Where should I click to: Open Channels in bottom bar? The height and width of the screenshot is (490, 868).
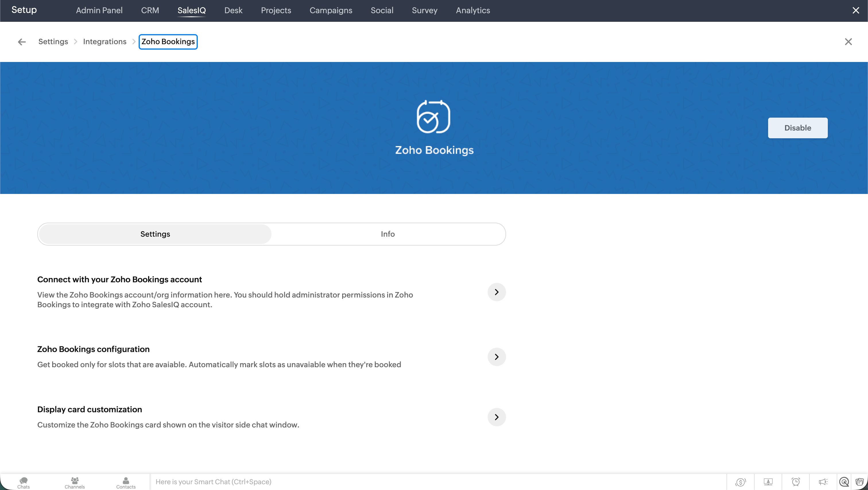tap(75, 483)
